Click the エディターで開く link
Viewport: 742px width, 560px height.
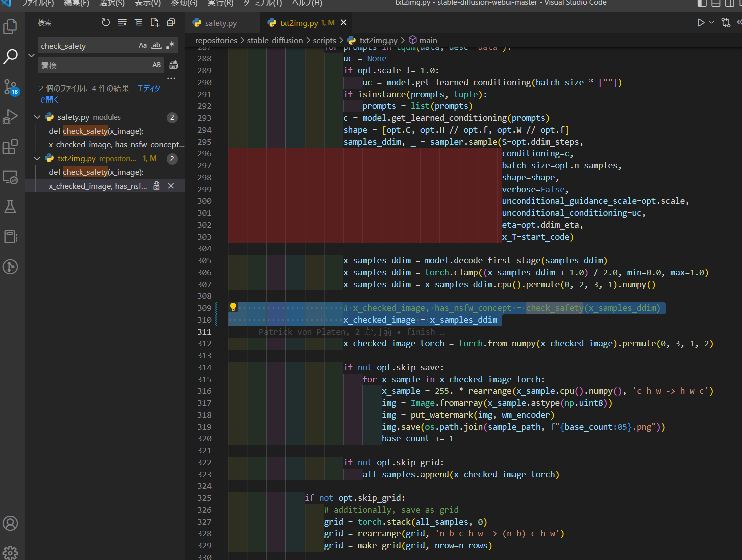(151, 88)
